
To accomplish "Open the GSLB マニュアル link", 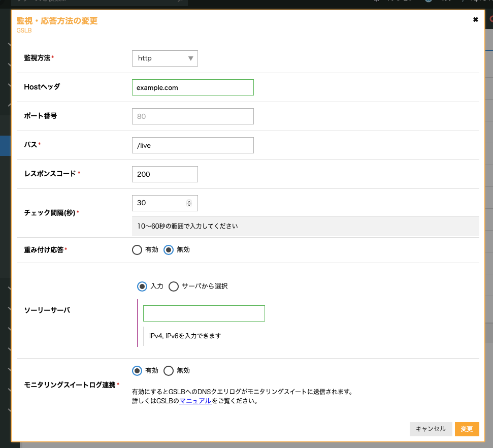I will (x=195, y=401).
